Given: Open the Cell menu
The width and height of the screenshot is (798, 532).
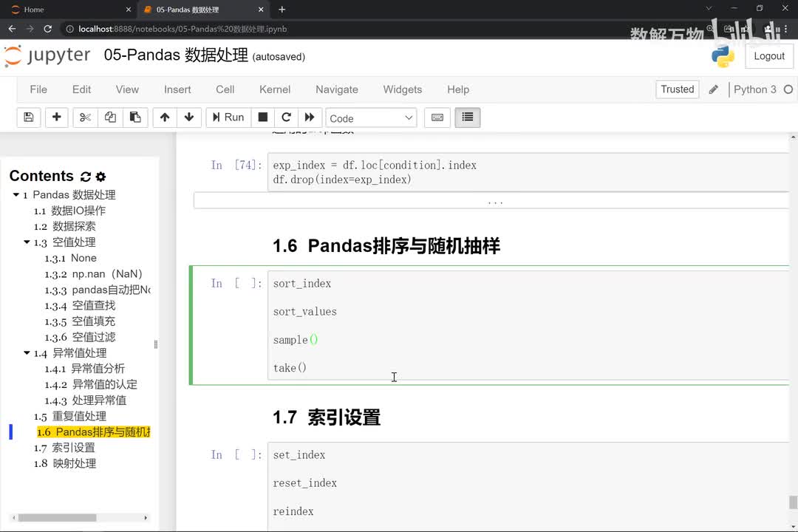Looking at the screenshot, I should [x=225, y=89].
